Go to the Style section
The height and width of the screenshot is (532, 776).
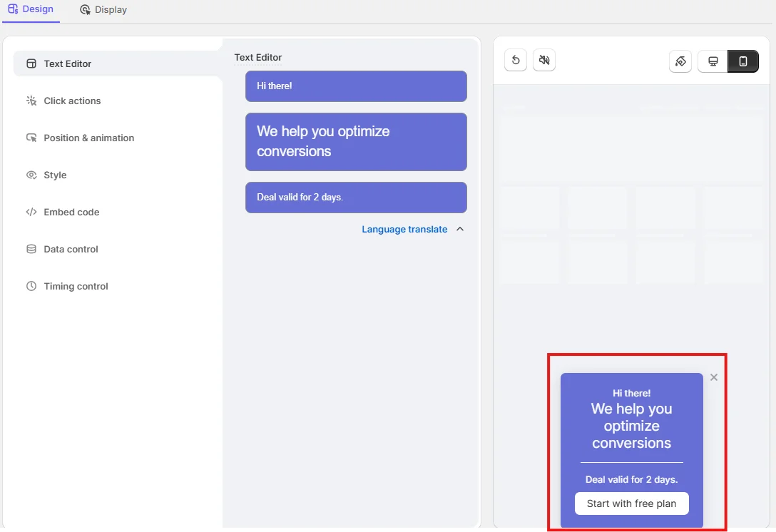coord(55,175)
